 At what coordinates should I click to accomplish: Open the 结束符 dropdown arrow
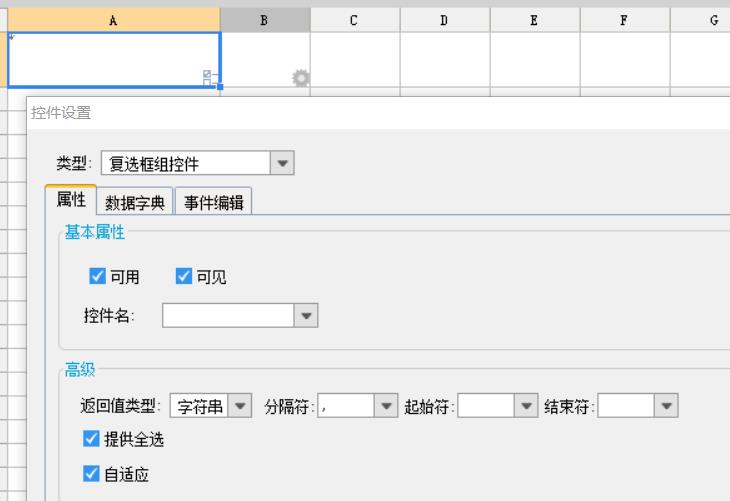666,406
